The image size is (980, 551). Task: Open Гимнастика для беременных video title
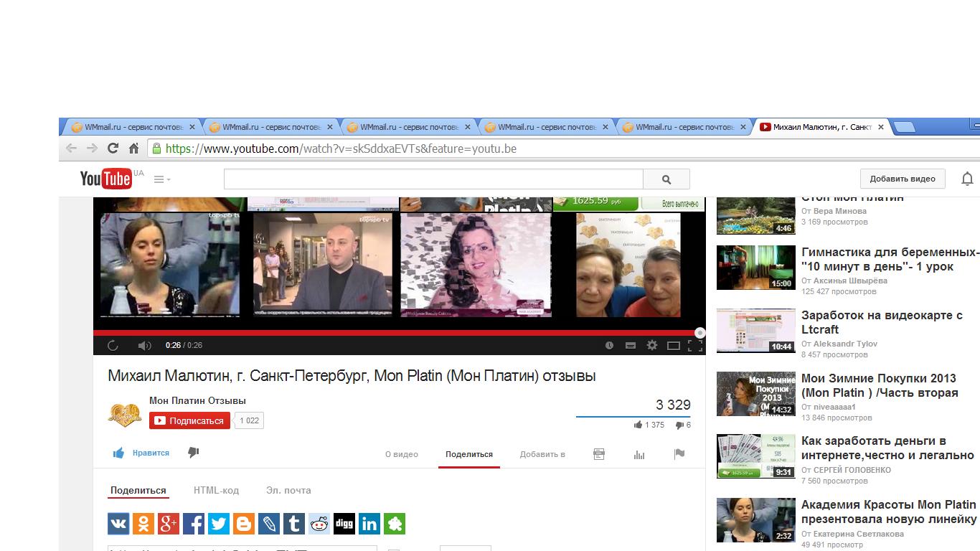(x=890, y=259)
